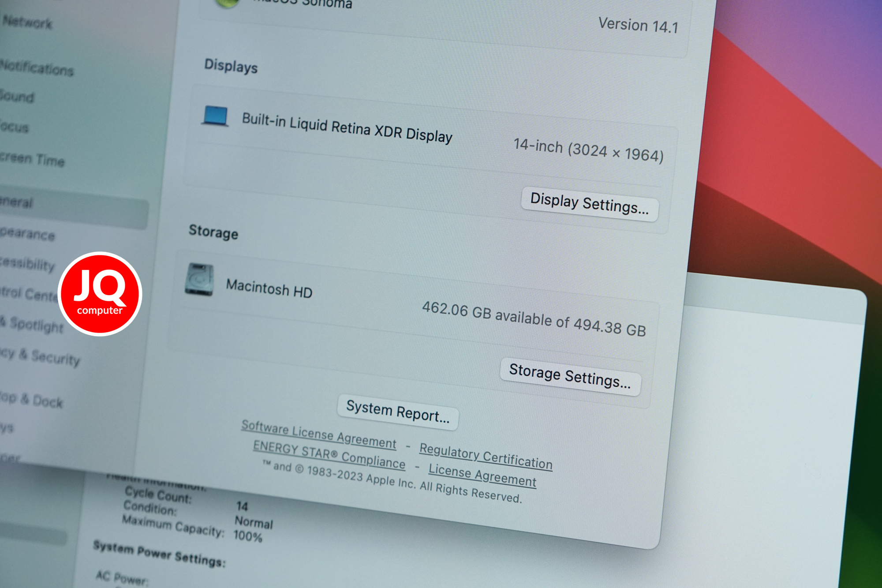This screenshot has width=882, height=588.
Task: Open License Agreement link below Regulatory Certification
Action: click(x=482, y=475)
